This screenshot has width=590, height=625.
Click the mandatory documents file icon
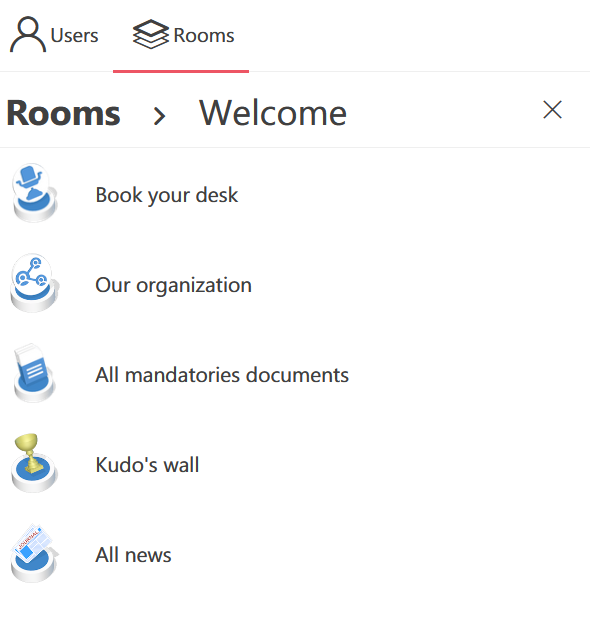coord(34,373)
